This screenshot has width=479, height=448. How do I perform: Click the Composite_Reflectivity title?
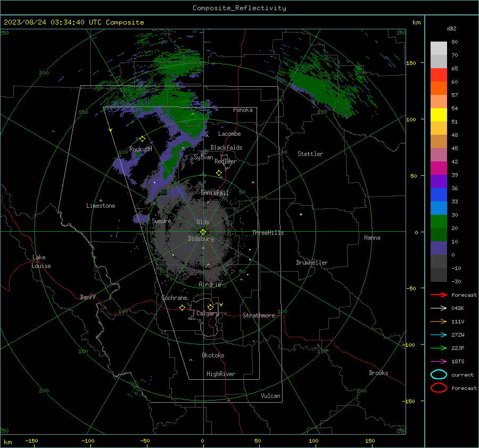click(x=239, y=8)
